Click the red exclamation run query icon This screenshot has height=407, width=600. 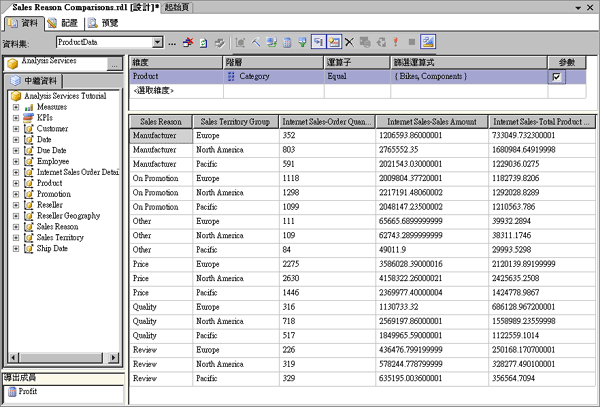point(396,43)
